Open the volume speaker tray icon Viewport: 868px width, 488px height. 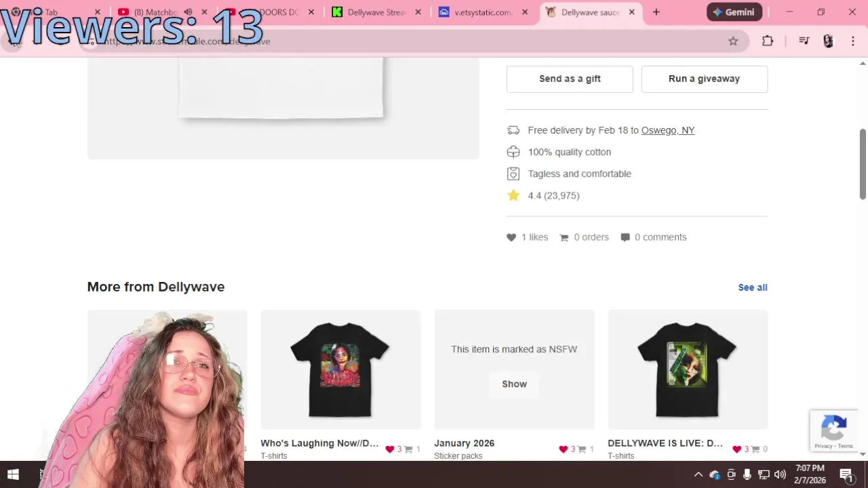tap(780, 474)
